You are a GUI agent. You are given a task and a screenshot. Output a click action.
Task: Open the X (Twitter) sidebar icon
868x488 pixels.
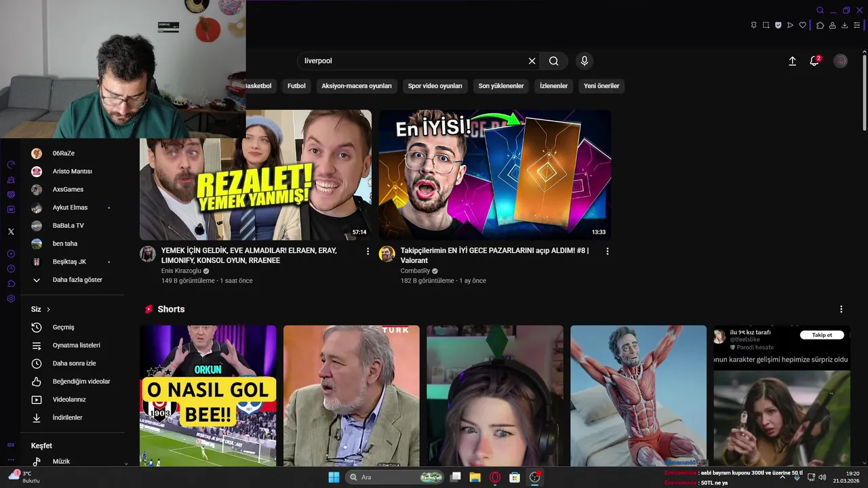[11, 232]
